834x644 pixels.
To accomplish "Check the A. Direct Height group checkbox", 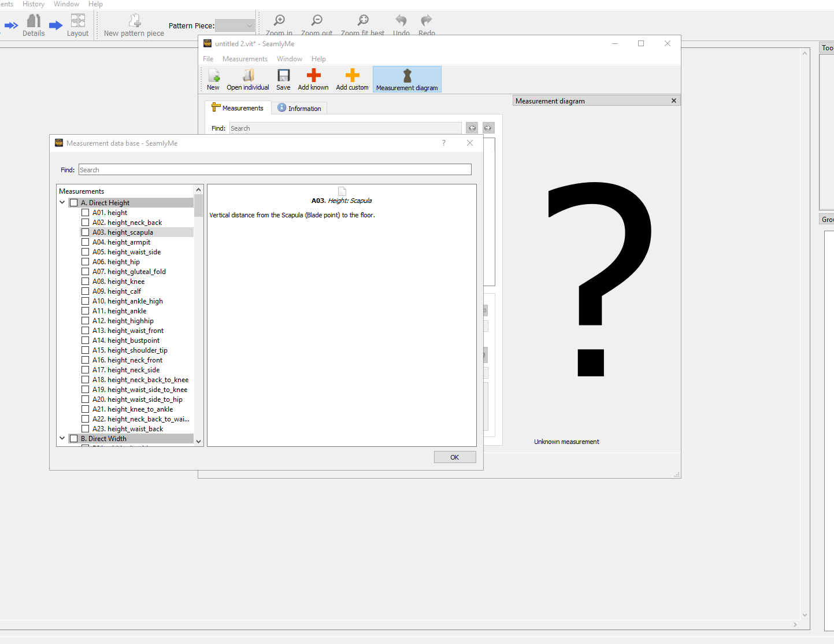I will point(73,203).
